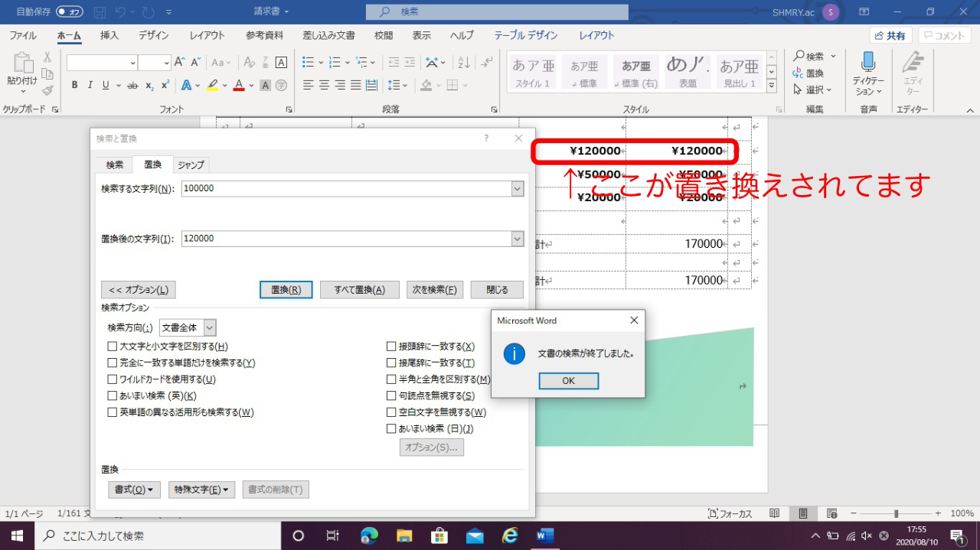Select the text highlight color tool
Screen dimensions: 980x550
point(214,85)
